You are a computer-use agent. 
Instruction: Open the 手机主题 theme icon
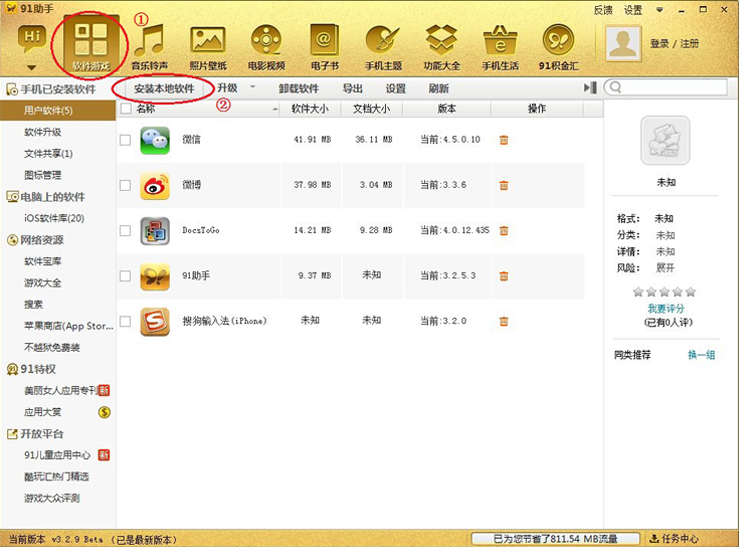click(x=383, y=40)
